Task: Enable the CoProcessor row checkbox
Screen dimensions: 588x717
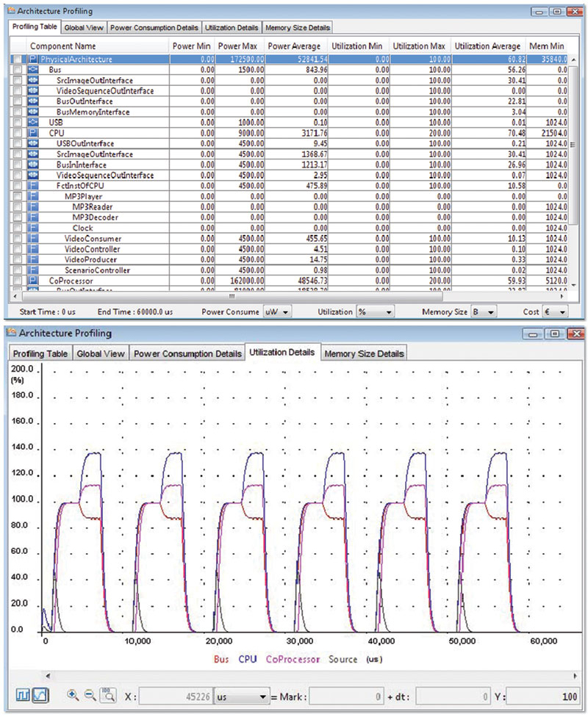Action: [17, 281]
